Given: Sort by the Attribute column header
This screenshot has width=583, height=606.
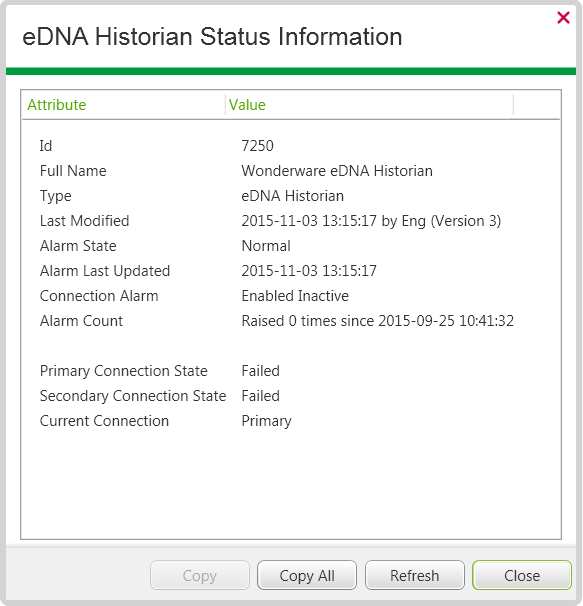Looking at the screenshot, I should tap(123, 105).
